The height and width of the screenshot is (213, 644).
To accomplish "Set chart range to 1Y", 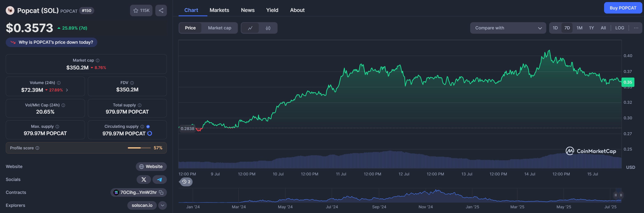I will click(x=591, y=28).
